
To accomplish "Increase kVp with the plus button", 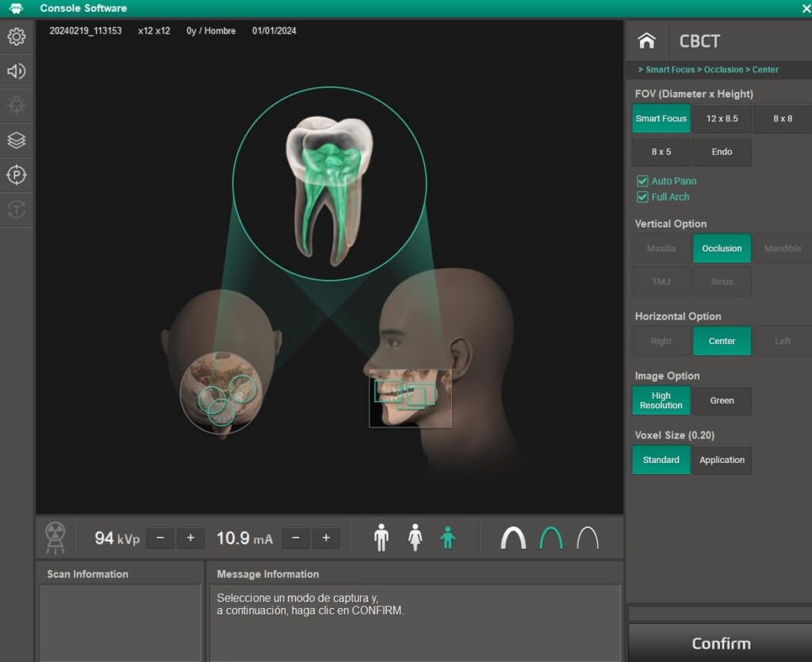I will click(190, 538).
